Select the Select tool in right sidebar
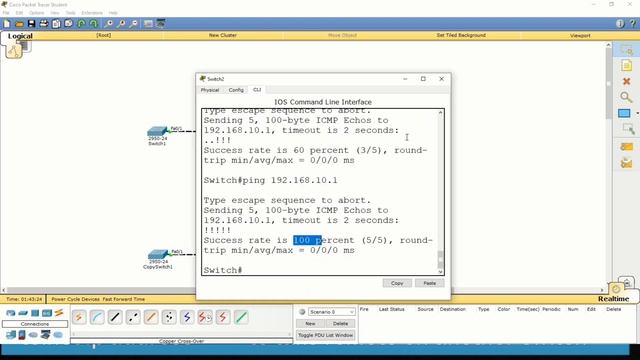Image resolution: width=640 pixels, height=360 pixels. [x=627, y=50]
